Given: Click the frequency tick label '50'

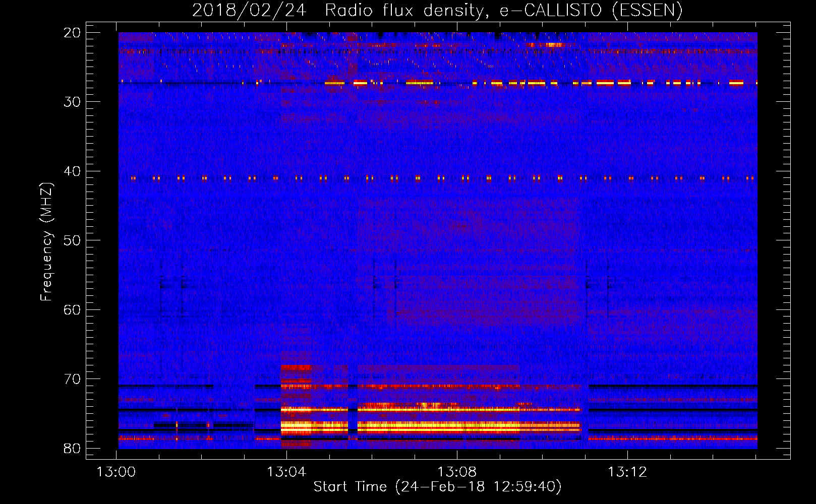Looking at the screenshot, I should click(73, 240).
